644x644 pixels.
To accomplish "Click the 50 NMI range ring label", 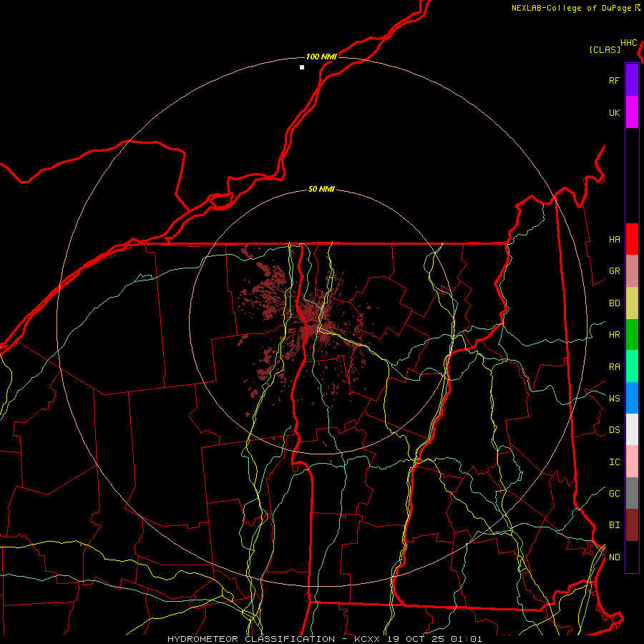I will (321, 189).
